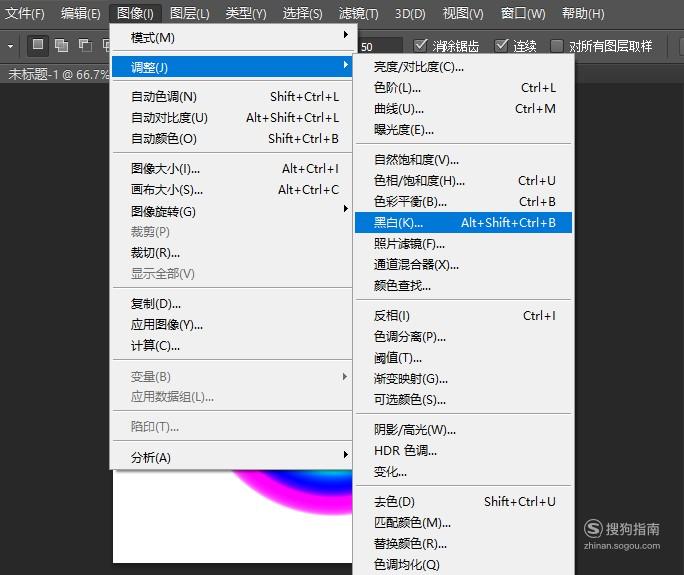Open 自然饱和度(V)... adjustment
The width and height of the screenshot is (684, 575).
click(x=463, y=160)
